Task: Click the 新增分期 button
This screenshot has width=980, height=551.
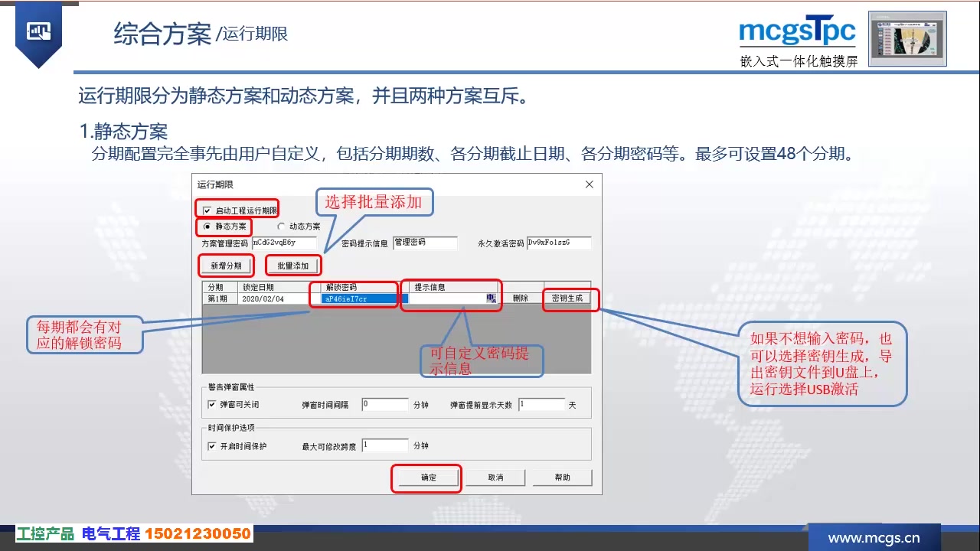Action: click(226, 265)
